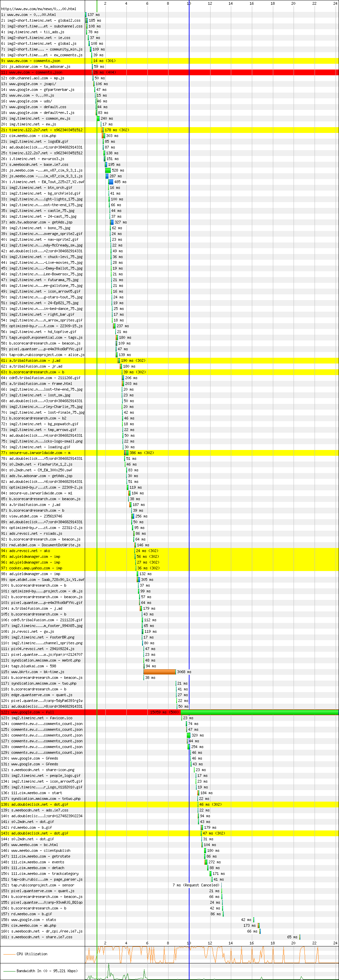Open yellow row 94 'ads.revsci.net - ako'
Image resolution: width=339 pixels, height=980 pixels.
(169, 551)
